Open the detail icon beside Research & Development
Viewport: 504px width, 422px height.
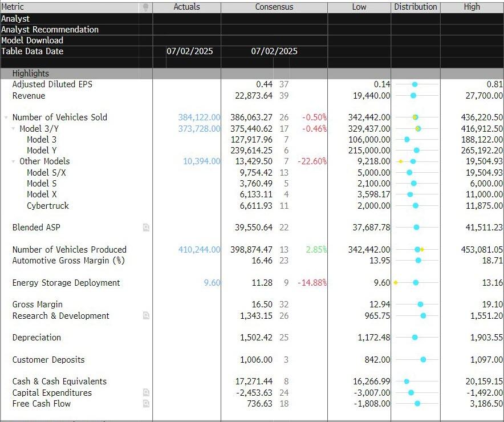point(146,315)
